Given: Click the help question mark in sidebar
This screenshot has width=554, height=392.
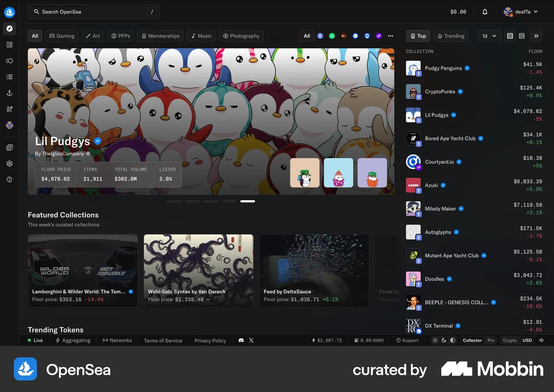Looking at the screenshot, I should 10,180.
